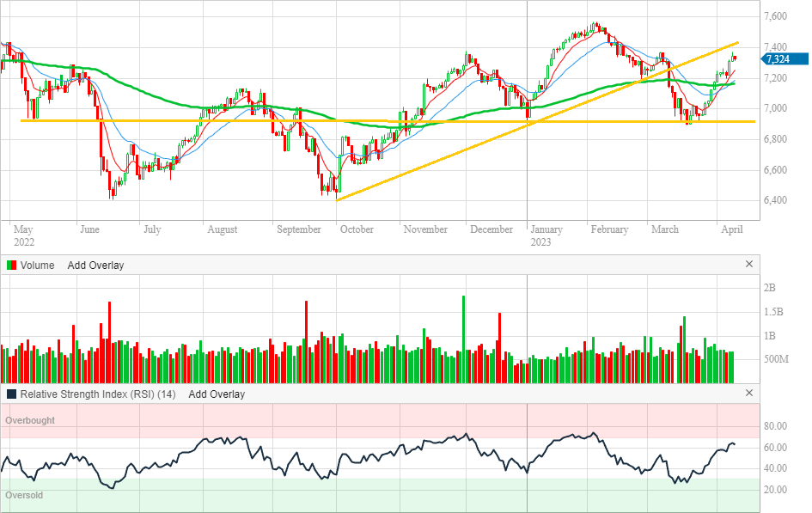Screen dimensions: 812x513
Task: Add Overlay to the Volume panel
Action: (95, 266)
